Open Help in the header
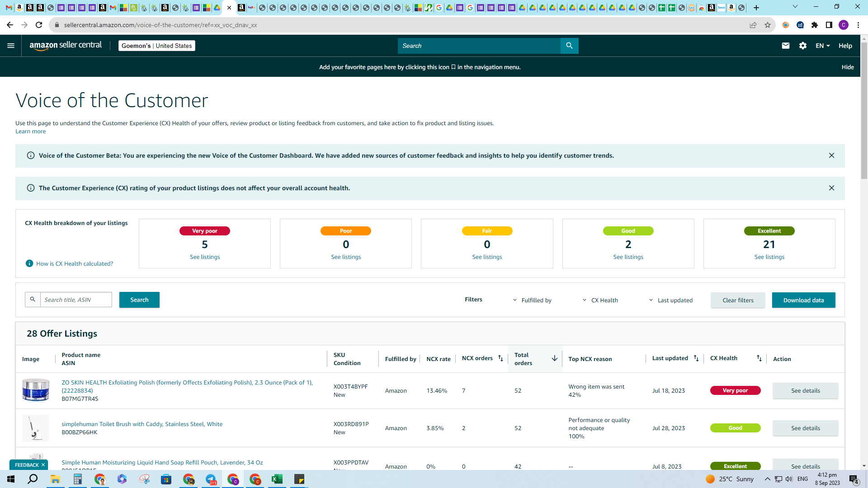The image size is (868, 488). [x=845, y=46]
